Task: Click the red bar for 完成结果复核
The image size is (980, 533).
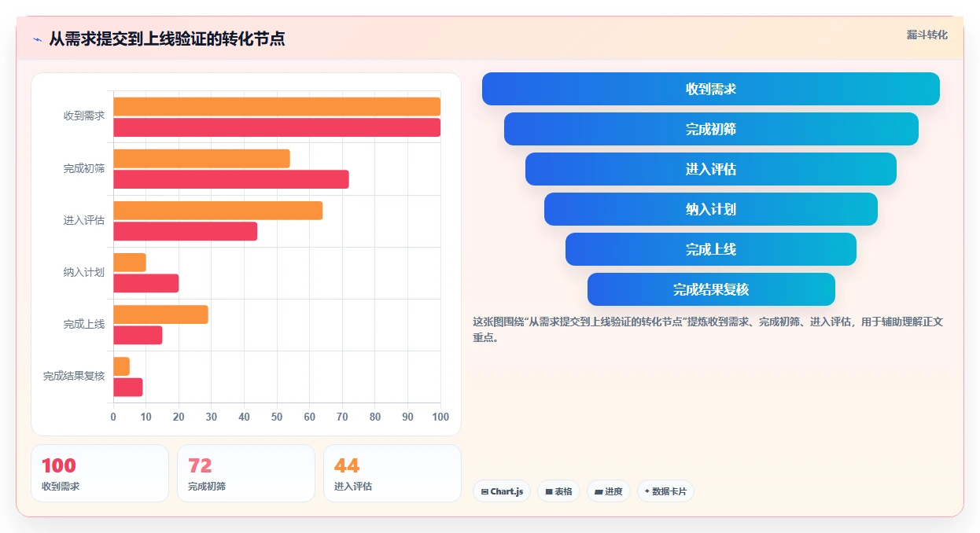Action: pos(128,387)
